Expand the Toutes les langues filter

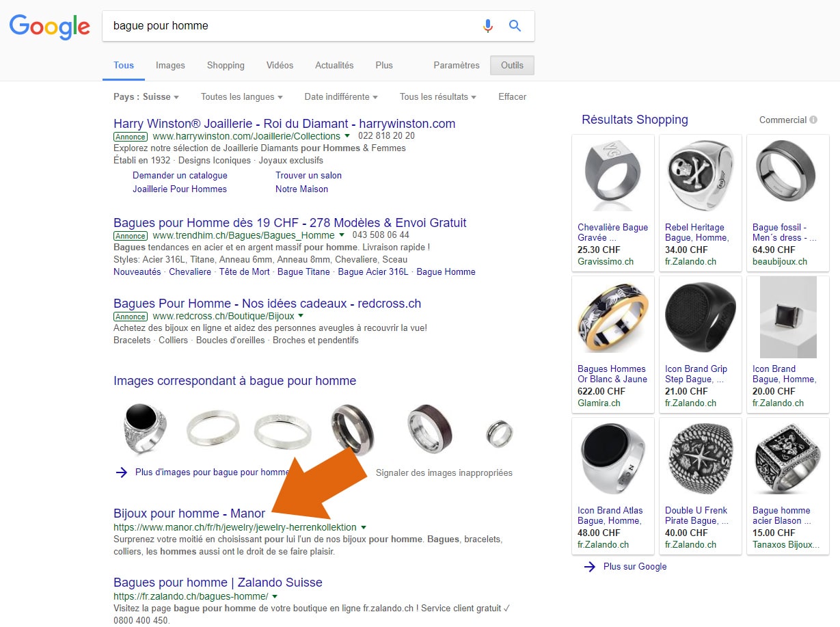tap(241, 97)
